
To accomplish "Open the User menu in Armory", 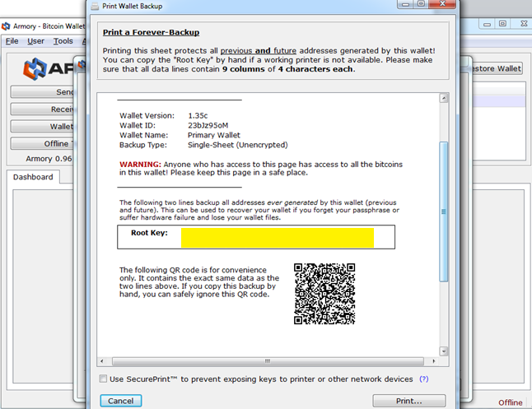I will pos(35,41).
